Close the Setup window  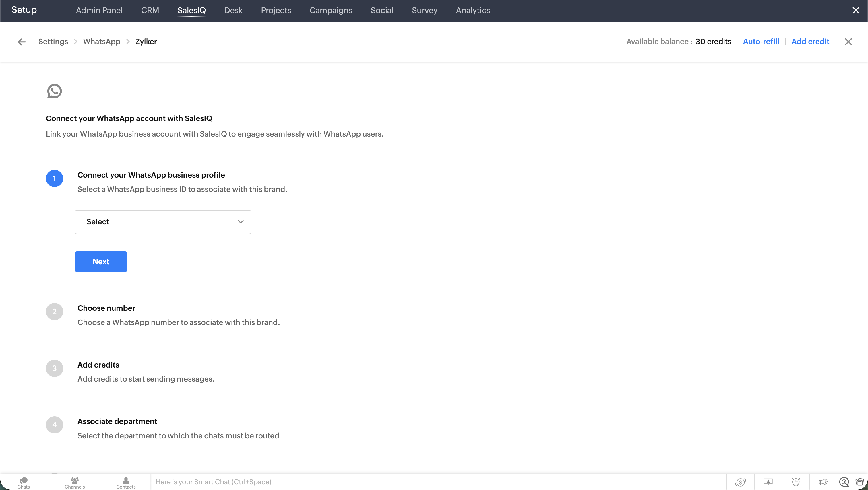click(856, 10)
